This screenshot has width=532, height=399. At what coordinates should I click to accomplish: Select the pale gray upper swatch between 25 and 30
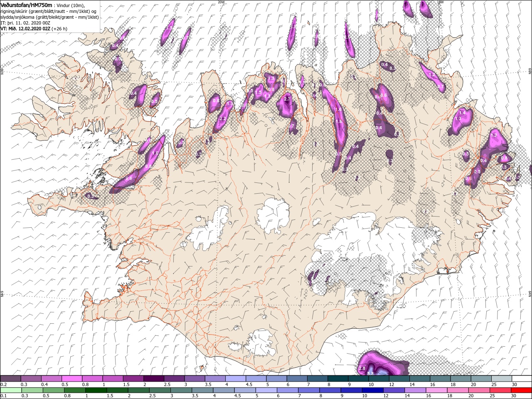click(502, 379)
